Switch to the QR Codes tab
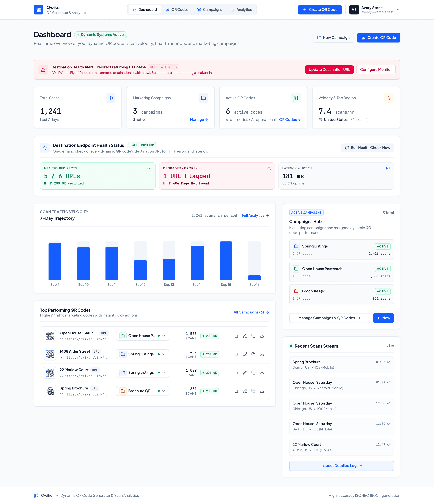Screen dimensions: 434x504 (x=177, y=10)
